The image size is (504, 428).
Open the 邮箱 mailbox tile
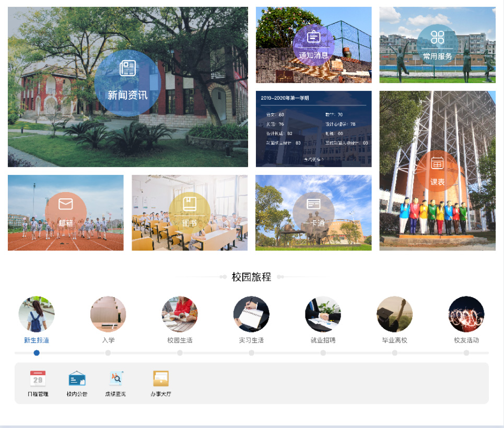pos(66,212)
